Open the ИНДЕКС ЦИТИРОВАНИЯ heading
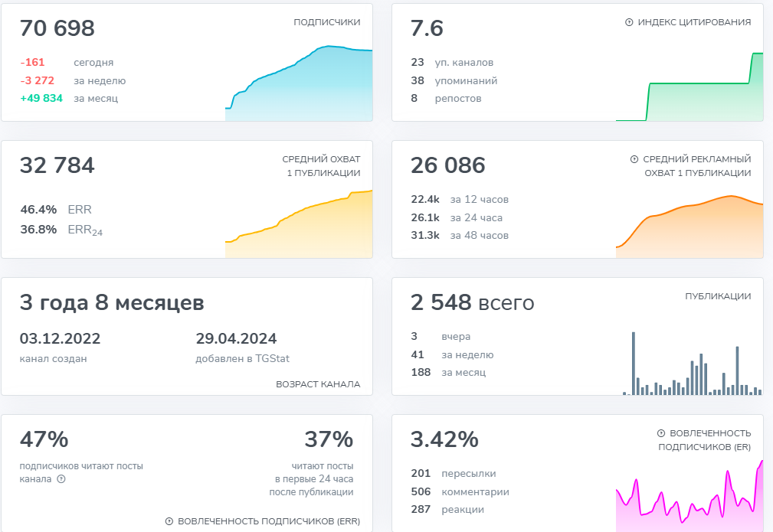 point(694,22)
